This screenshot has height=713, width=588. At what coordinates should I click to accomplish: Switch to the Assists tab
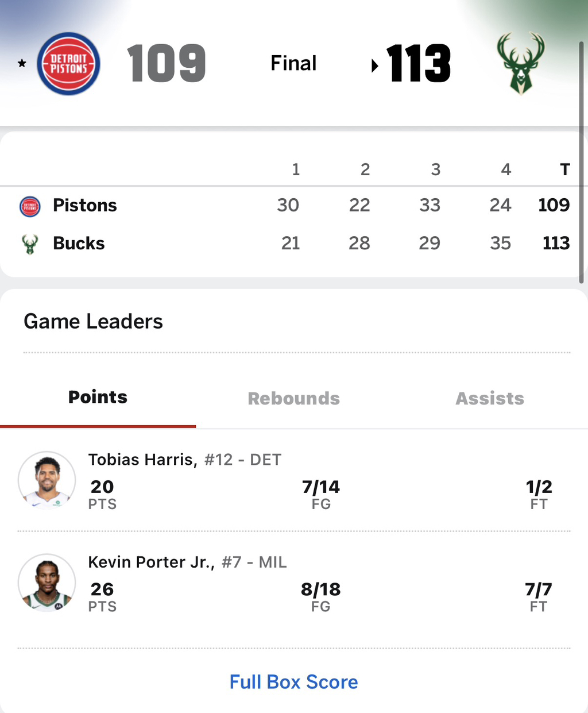490,399
